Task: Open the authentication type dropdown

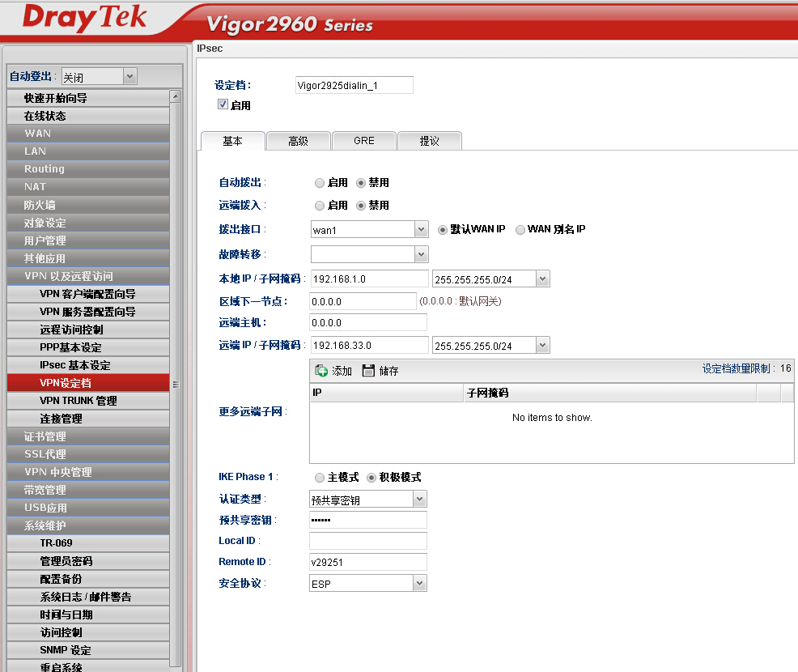Action: (x=419, y=499)
